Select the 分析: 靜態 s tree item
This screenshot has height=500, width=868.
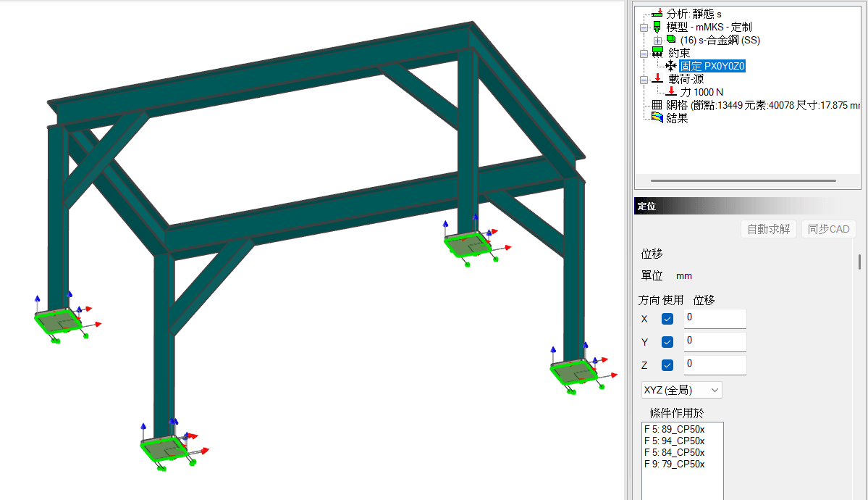694,13
